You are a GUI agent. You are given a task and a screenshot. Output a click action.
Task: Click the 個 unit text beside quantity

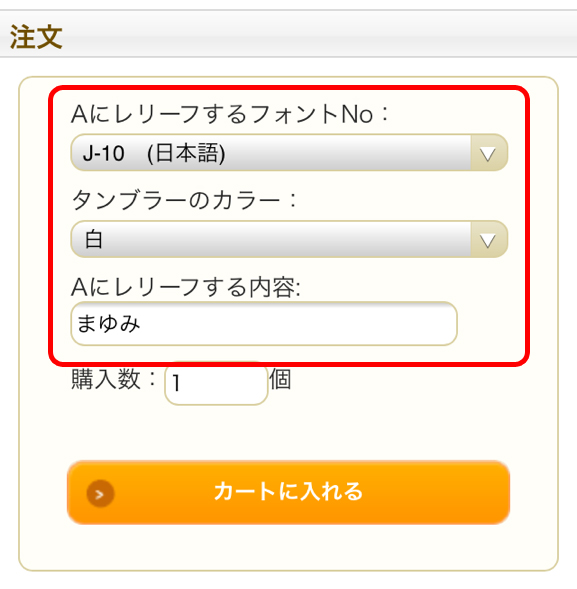(280, 379)
